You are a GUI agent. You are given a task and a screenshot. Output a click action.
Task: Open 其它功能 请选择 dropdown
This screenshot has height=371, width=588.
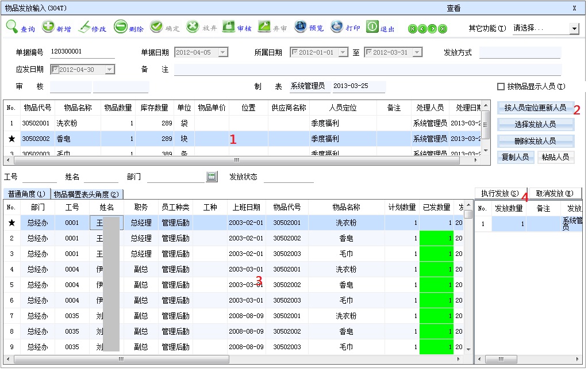[574, 29]
